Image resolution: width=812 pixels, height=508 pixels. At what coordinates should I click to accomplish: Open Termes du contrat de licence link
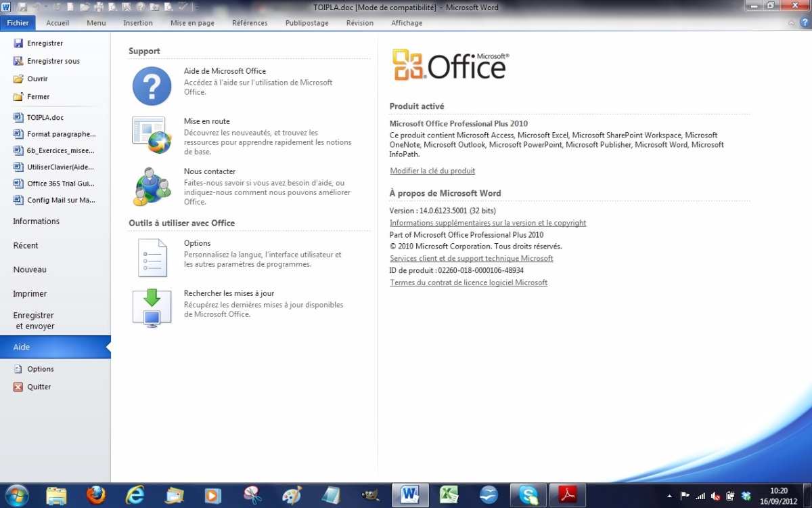(469, 282)
